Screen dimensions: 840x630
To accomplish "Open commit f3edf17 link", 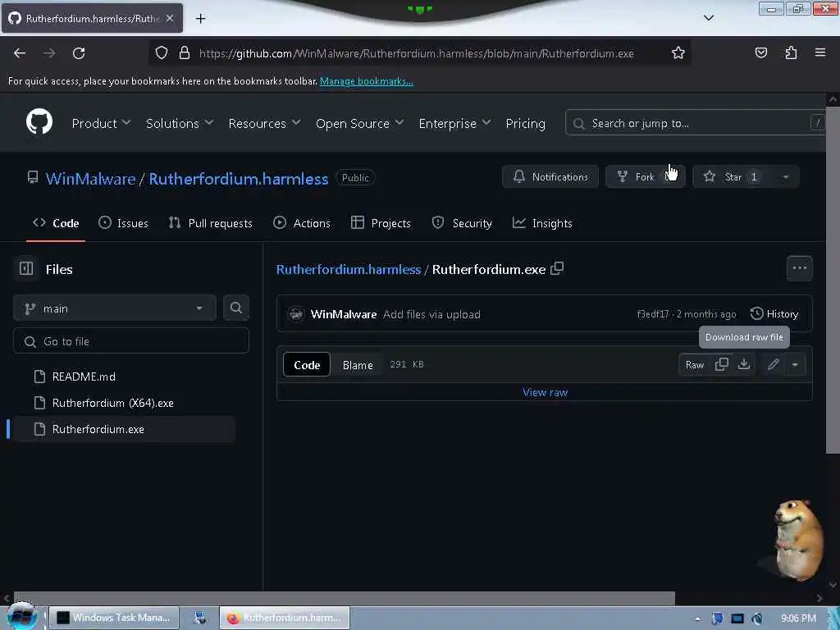I will click(x=652, y=314).
